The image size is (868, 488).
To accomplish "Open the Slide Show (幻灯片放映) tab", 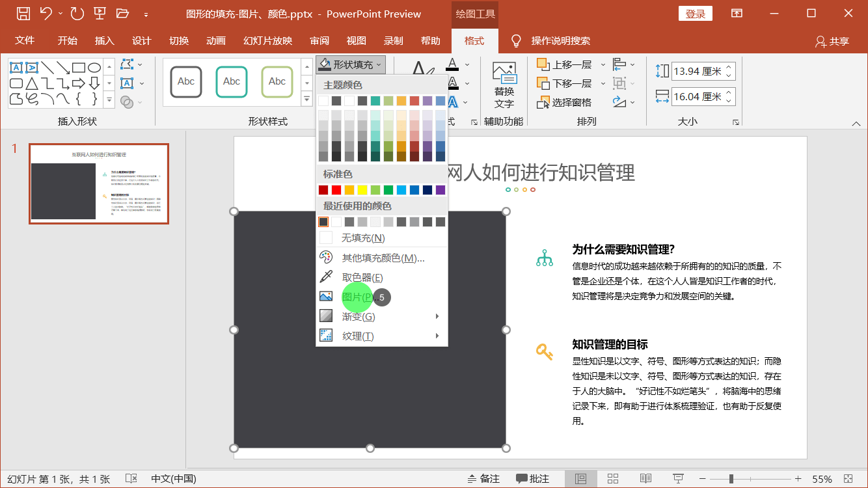I will (x=267, y=40).
